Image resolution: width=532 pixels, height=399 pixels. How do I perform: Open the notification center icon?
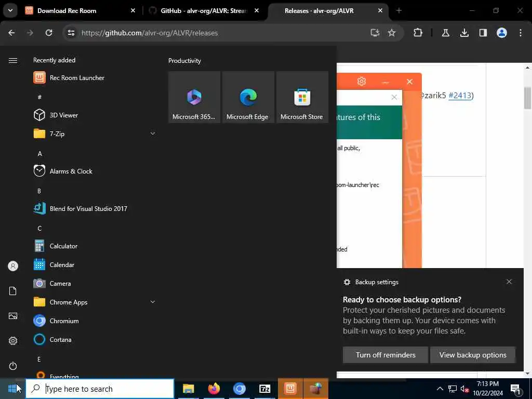click(515, 389)
